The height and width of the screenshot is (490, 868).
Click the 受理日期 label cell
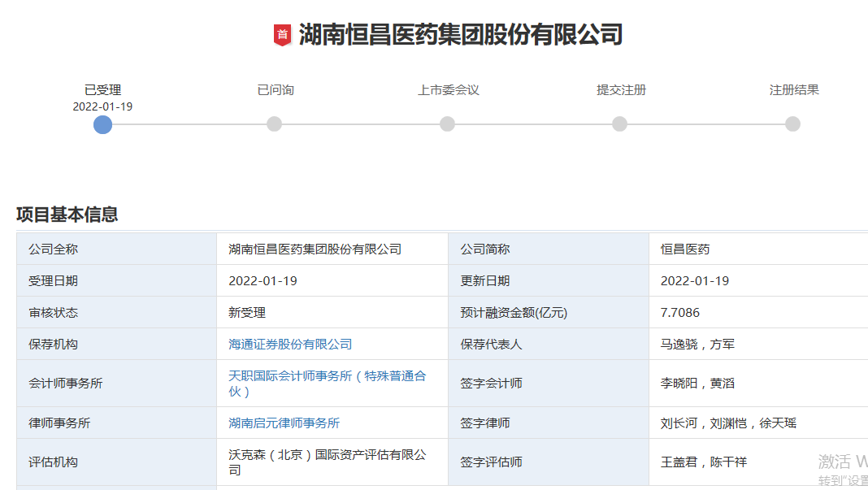coord(117,280)
